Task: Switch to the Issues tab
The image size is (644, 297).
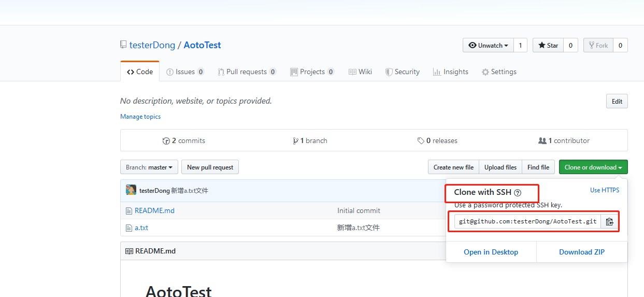Action: 185,72
